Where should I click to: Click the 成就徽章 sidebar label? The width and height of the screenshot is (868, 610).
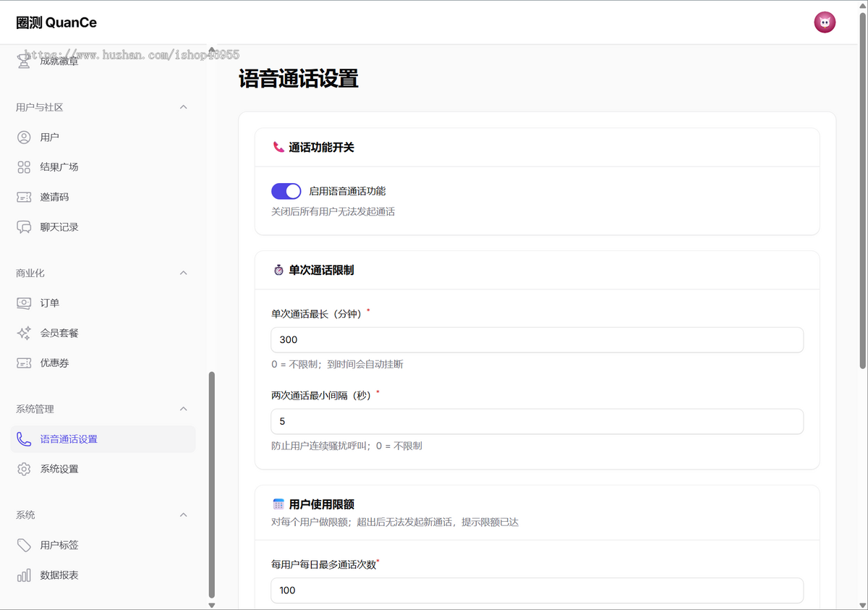coord(59,62)
